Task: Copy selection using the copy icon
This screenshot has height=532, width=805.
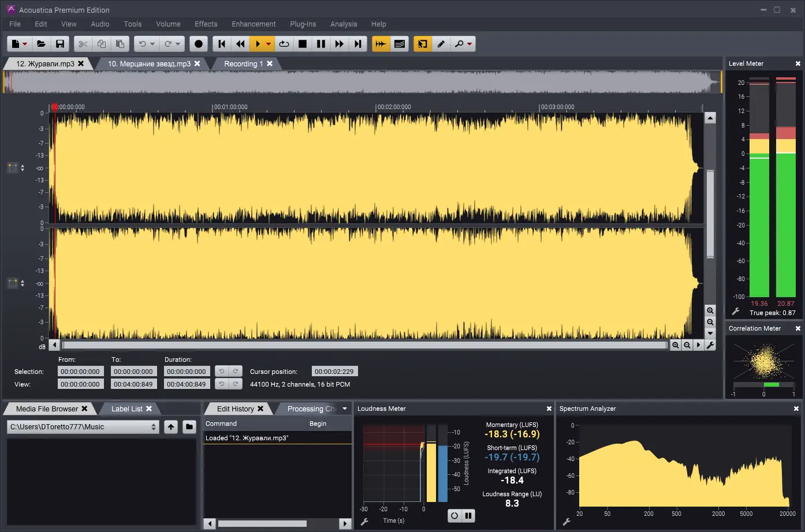Action: (x=102, y=44)
